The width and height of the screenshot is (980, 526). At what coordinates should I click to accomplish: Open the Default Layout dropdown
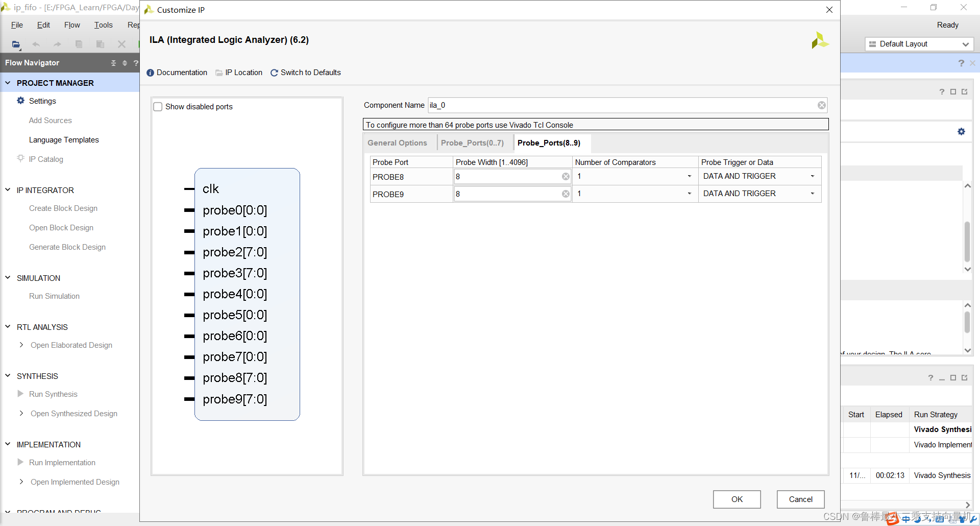tap(919, 44)
